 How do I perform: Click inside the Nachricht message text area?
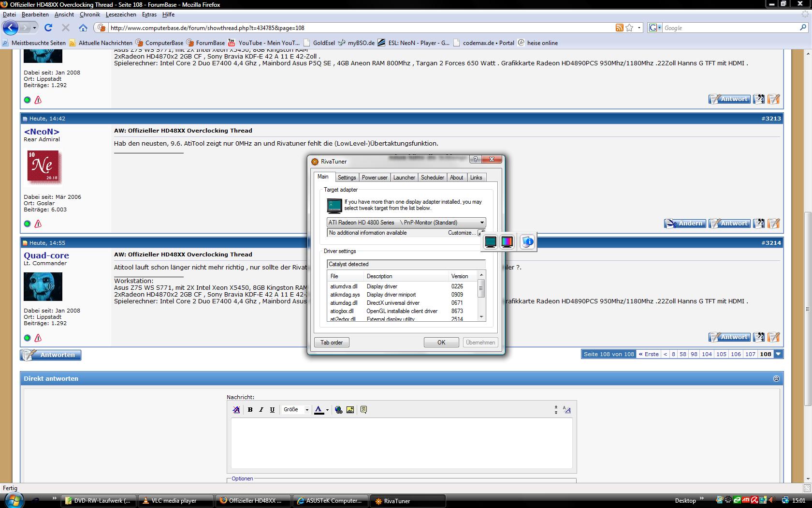[402, 443]
